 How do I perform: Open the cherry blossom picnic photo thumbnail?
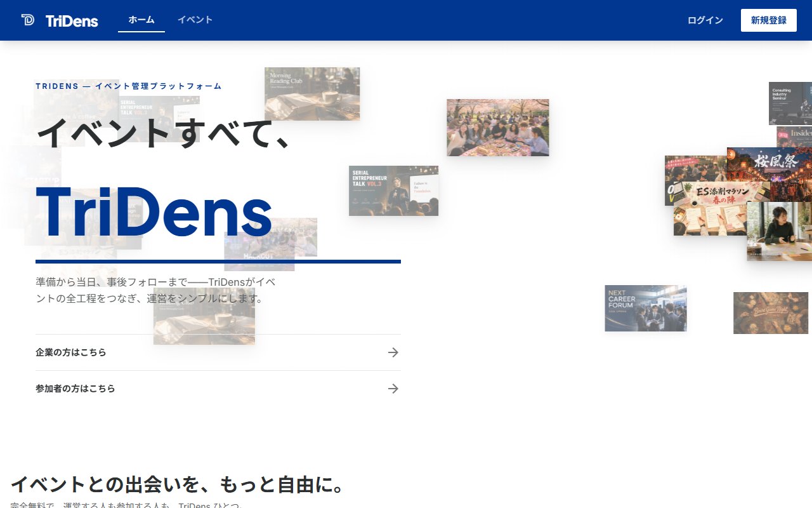498,128
